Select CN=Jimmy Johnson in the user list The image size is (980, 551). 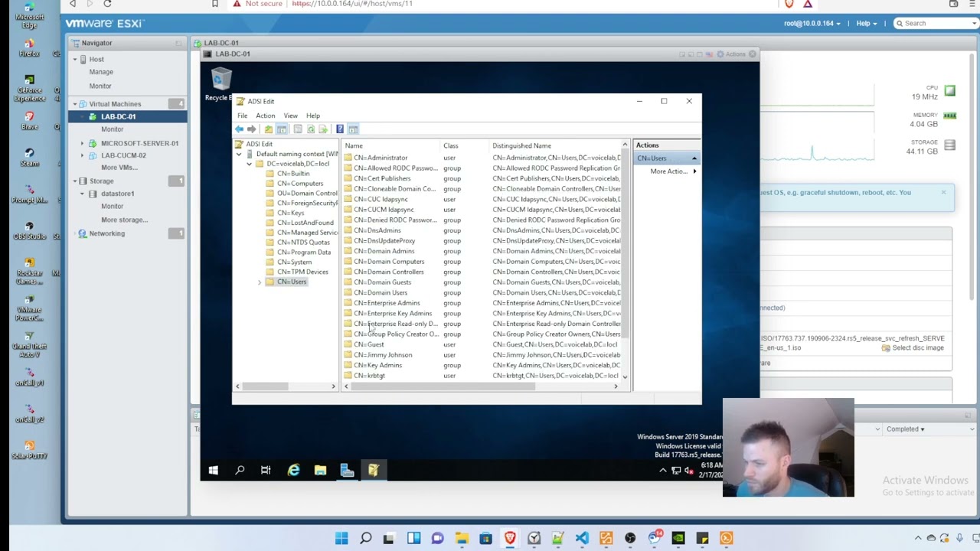pyautogui.click(x=383, y=355)
